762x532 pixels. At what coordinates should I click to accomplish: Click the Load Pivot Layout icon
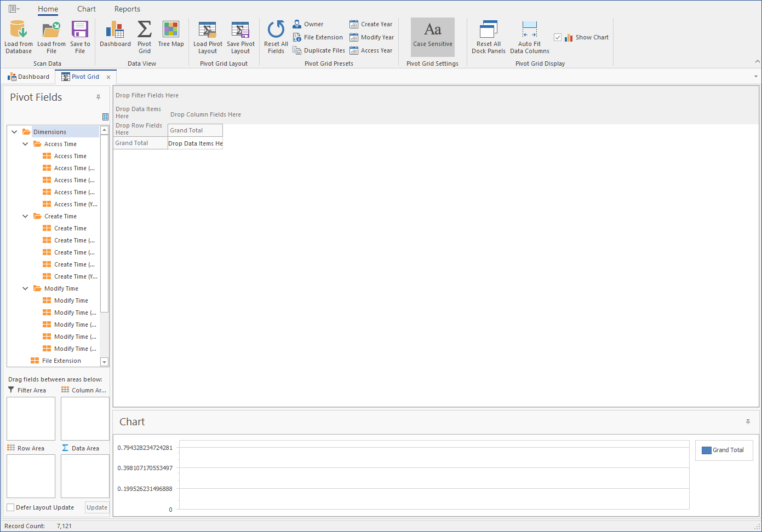tap(208, 29)
